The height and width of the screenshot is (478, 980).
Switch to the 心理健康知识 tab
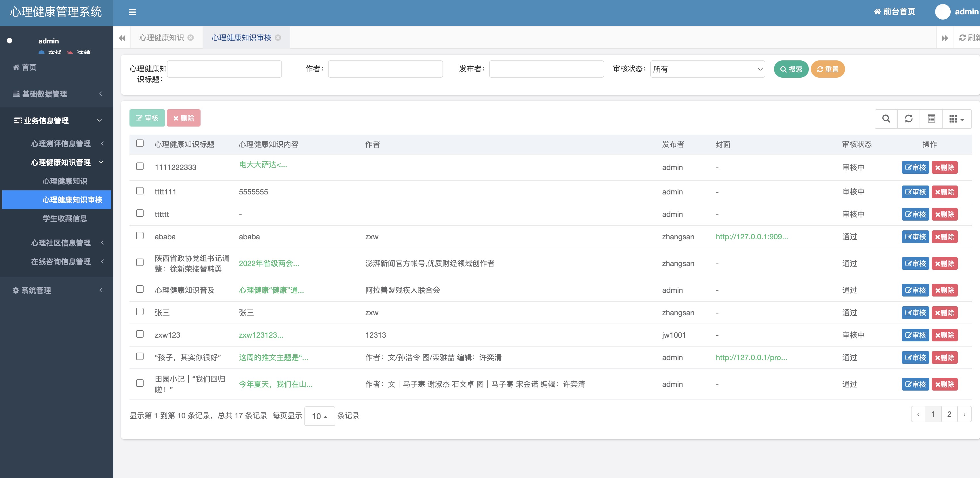click(x=162, y=38)
